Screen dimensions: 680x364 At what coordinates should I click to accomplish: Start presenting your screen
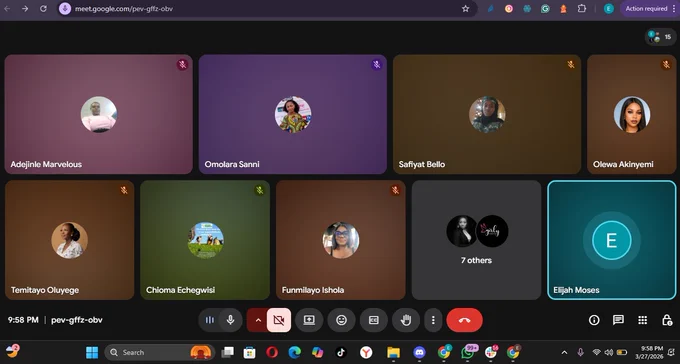click(309, 320)
